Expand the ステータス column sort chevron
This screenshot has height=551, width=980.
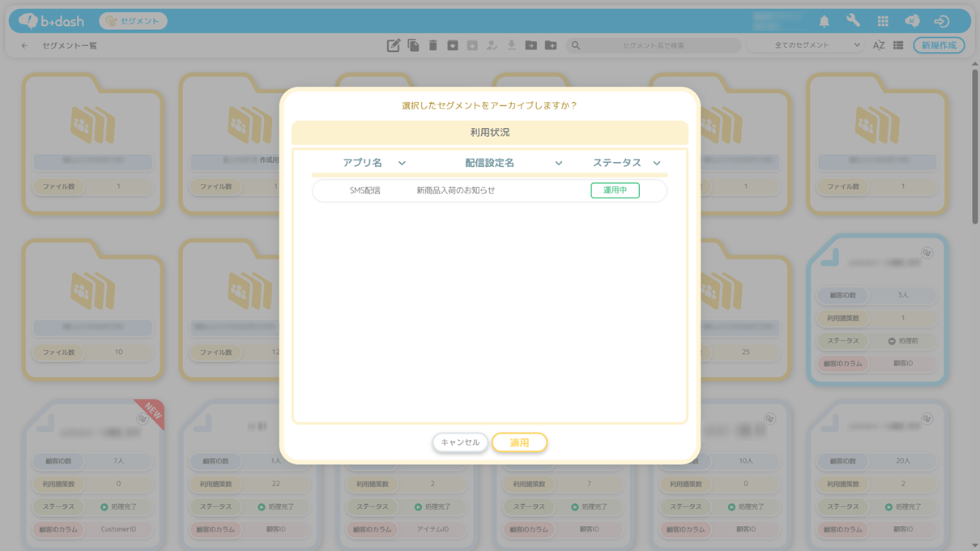point(657,164)
